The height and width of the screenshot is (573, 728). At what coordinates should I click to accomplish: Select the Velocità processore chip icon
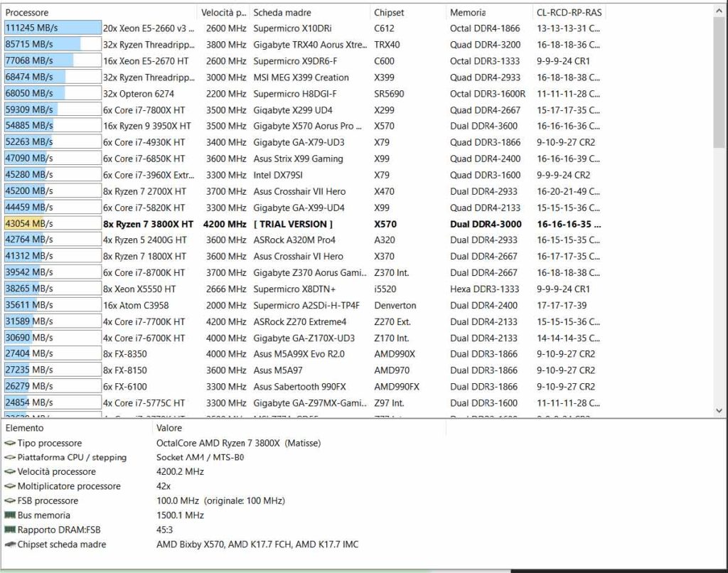pos(10,472)
